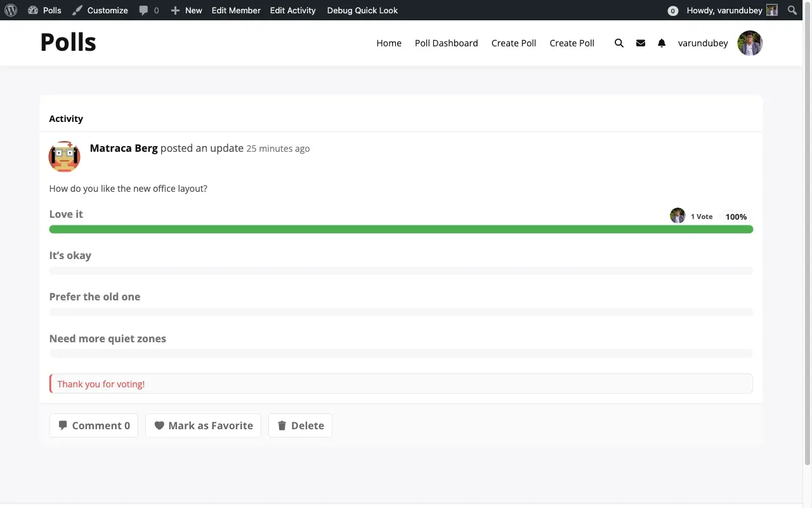This screenshot has height=508, width=812.
Task: Select the Love it poll option
Action: coord(66,214)
